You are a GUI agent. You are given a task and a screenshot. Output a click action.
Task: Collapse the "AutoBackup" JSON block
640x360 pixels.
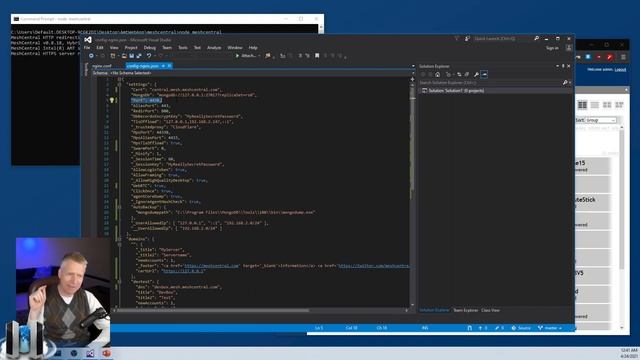pos(119,207)
